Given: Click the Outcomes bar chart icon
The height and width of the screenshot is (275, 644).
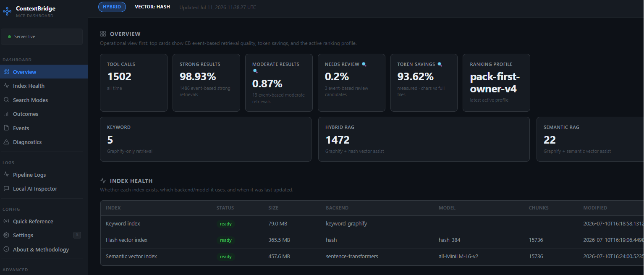Looking at the screenshot, I should pos(6,114).
